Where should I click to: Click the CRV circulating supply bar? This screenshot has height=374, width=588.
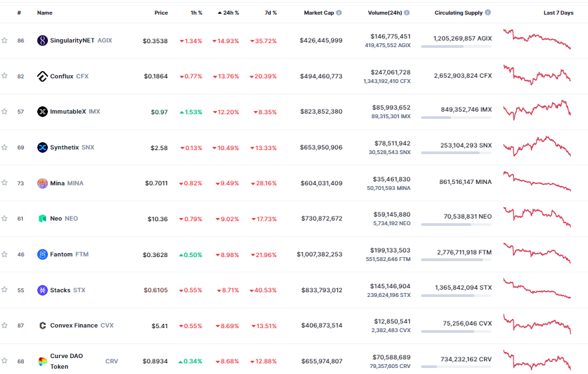point(456,367)
